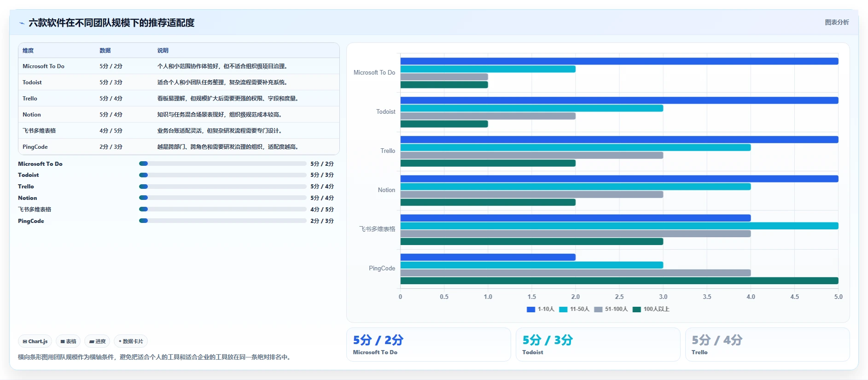Click the 进度 tag chip
The image size is (868, 380).
(97, 341)
